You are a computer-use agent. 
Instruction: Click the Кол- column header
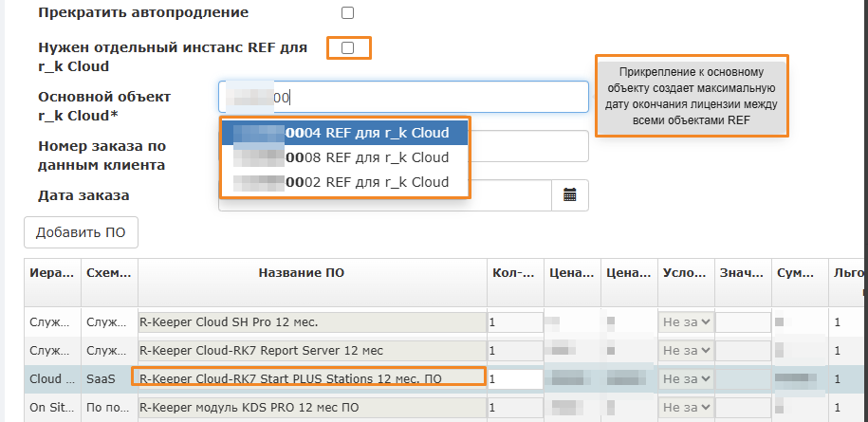click(515, 273)
